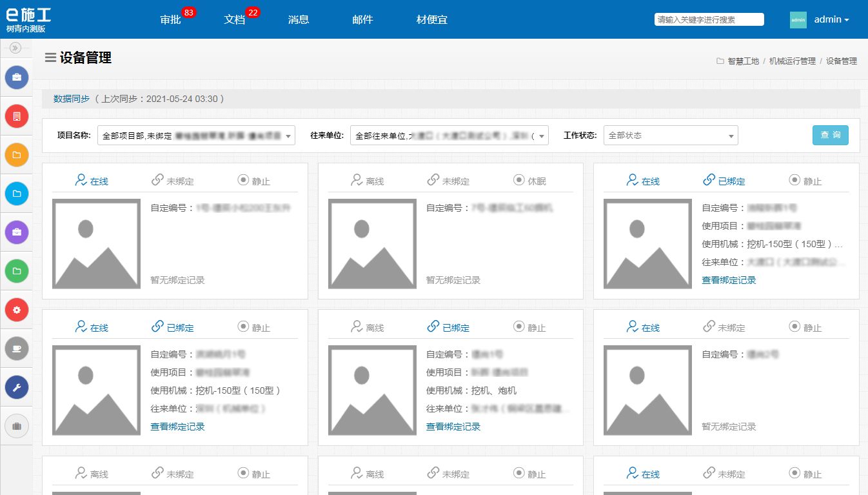The image size is (868, 495).
Task: Click the 查询 button
Action: 831,135
